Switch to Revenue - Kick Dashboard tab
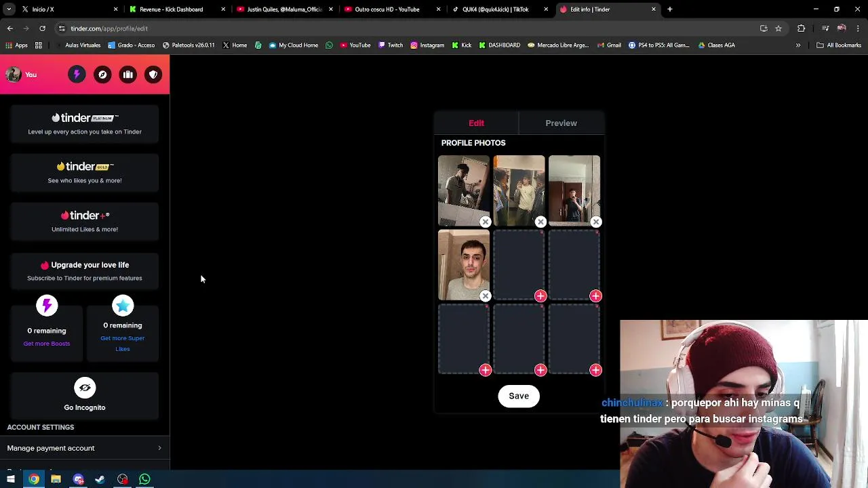Image resolution: width=868 pixels, height=488 pixels. coord(176,9)
